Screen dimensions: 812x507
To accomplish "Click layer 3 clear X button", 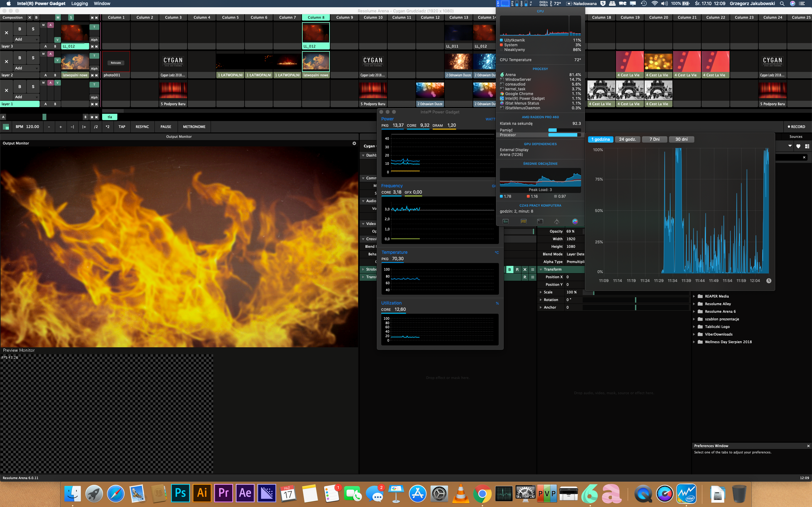I will coord(6,33).
